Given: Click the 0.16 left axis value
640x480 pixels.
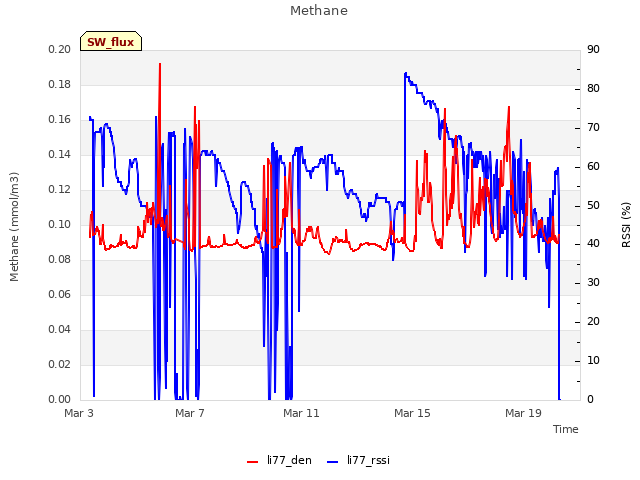Looking at the screenshot, I should (60, 120).
